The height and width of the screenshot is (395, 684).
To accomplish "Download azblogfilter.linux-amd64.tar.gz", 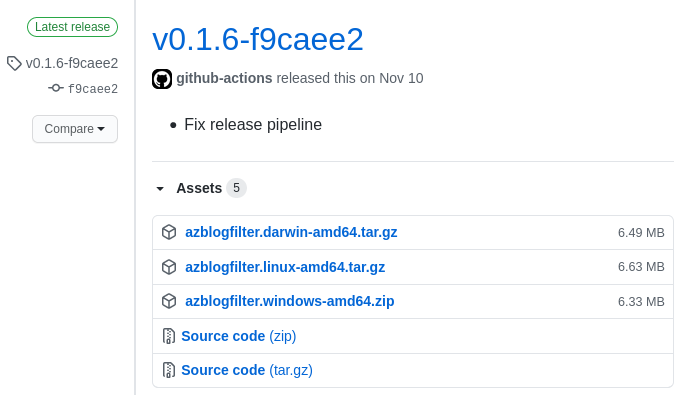I will click(x=285, y=267).
